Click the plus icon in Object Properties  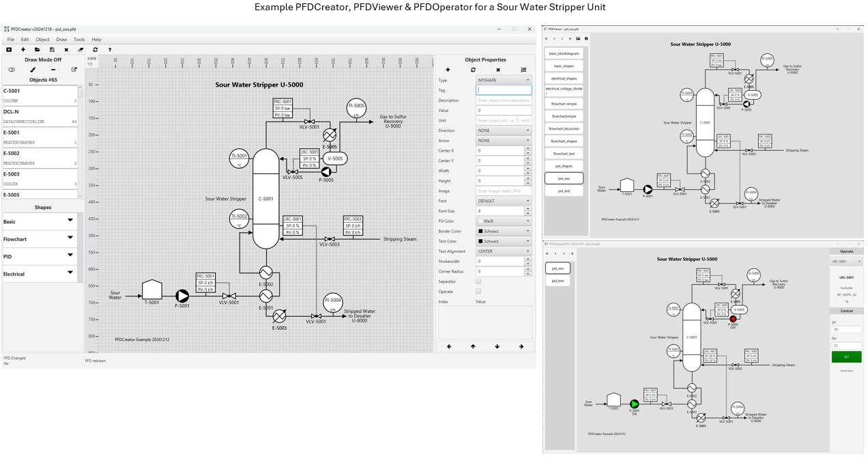point(448,70)
